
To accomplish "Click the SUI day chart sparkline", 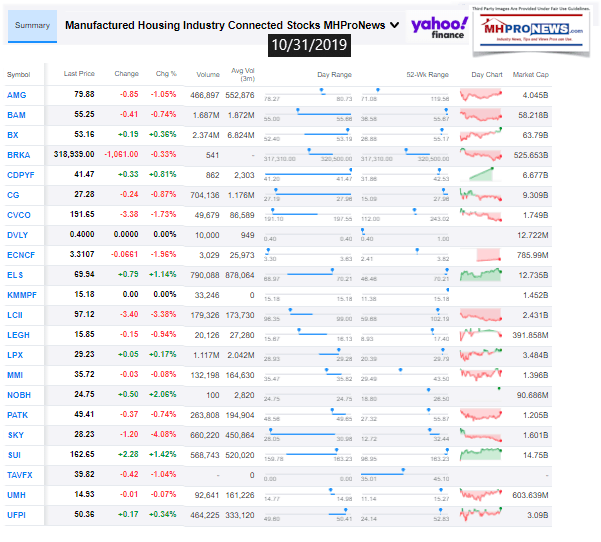I will point(481,454).
